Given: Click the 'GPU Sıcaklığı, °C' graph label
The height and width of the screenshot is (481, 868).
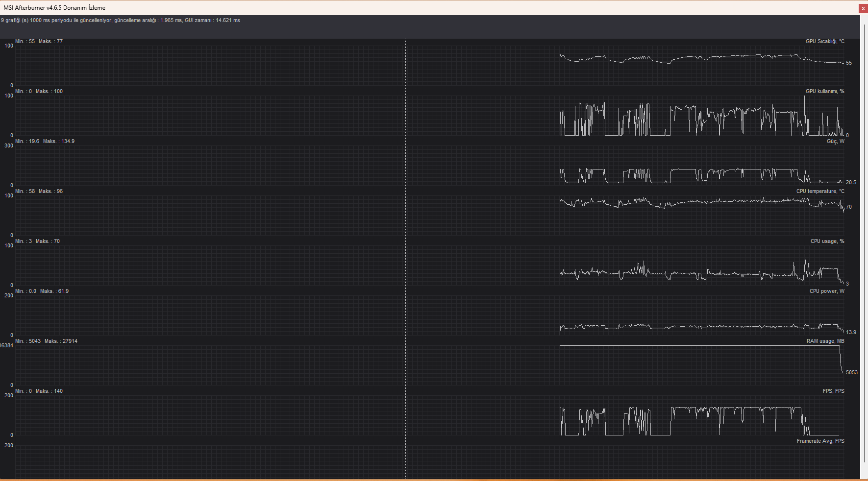Looking at the screenshot, I should (x=825, y=42).
